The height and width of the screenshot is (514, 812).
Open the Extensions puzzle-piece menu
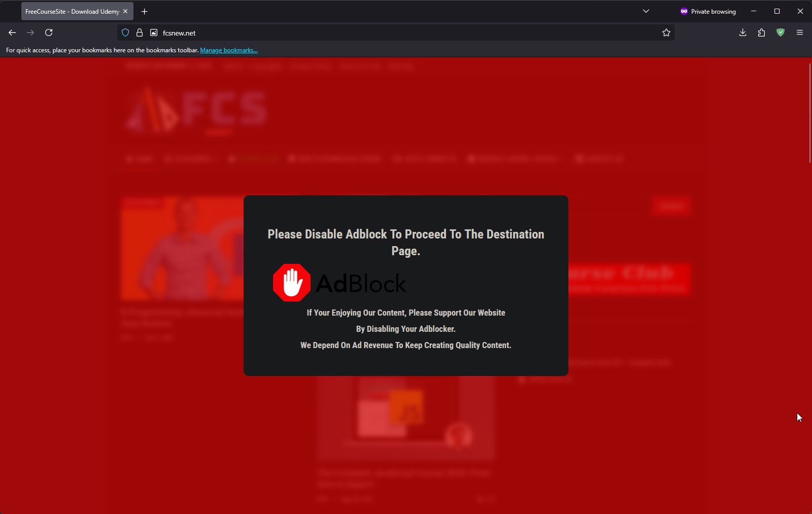(761, 32)
